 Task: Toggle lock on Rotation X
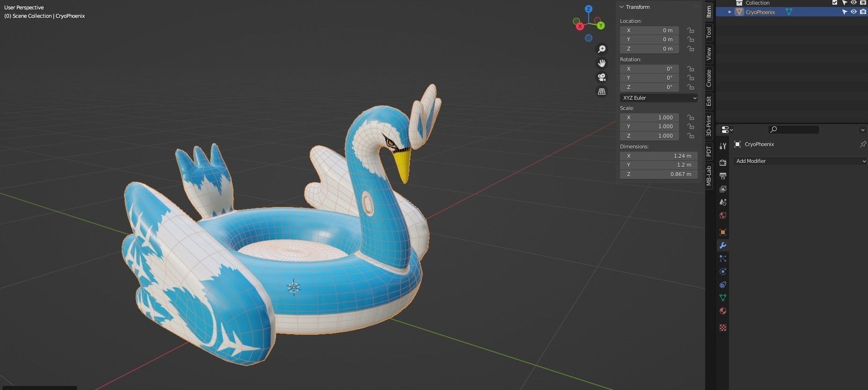(691, 69)
